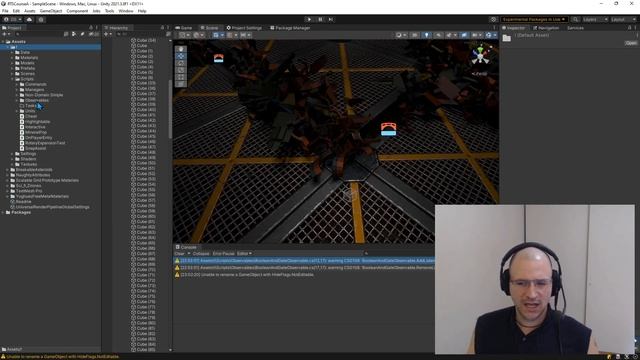
Task: Toggle Scene lighting with the lightbulb icon
Action: tap(427, 35)
